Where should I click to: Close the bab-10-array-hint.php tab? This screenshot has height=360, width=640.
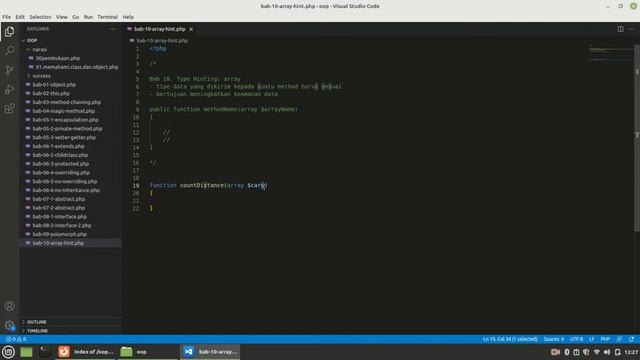(x=191, y=29)
